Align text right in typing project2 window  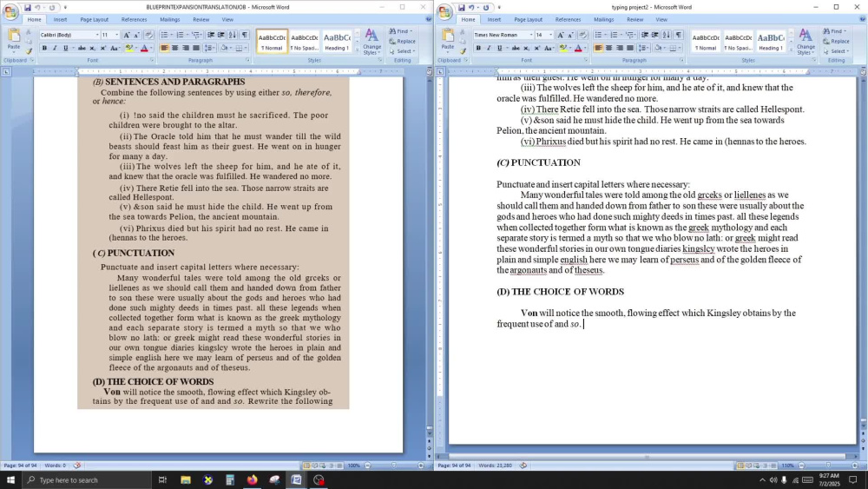tap(620, 48)
